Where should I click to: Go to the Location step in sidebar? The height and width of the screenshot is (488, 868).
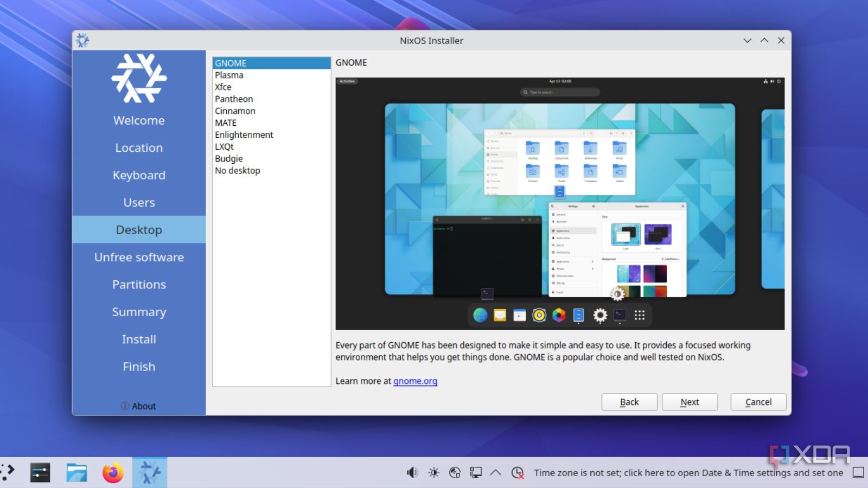coord(139,147)
